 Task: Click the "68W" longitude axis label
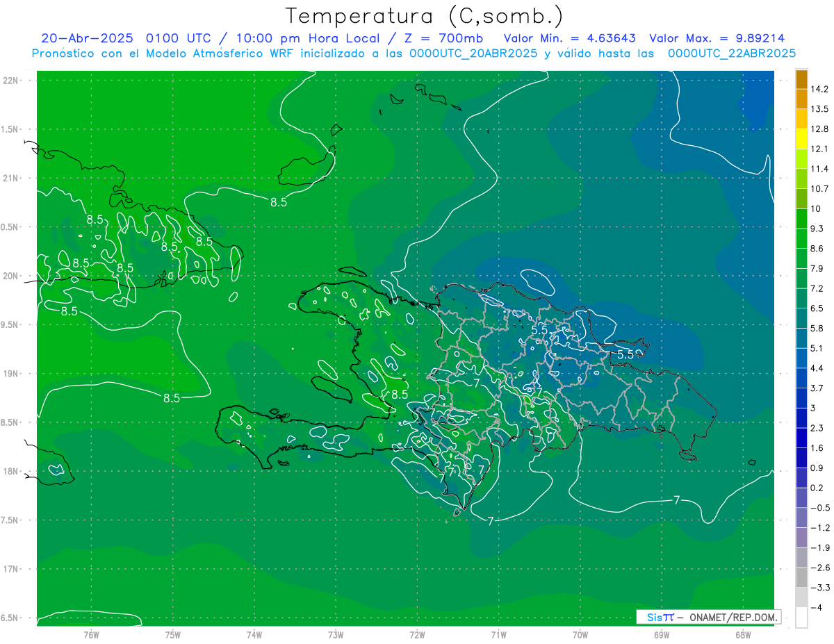coord(743,635)
